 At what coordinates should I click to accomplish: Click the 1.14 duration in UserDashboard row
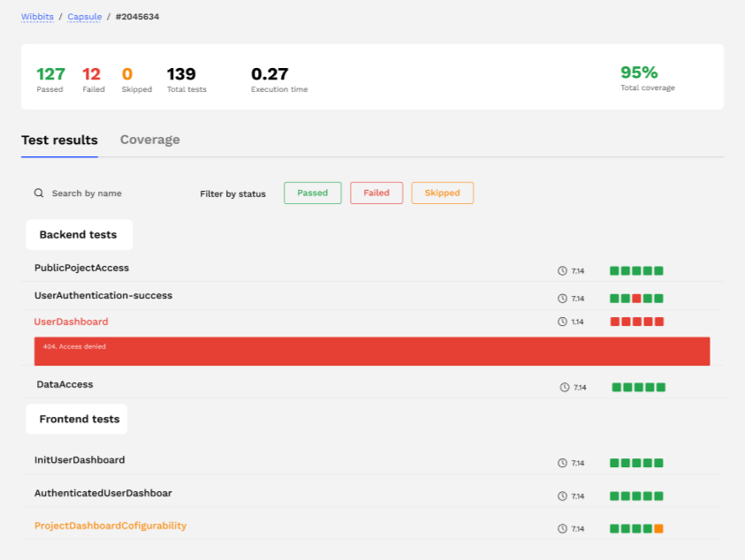pyautogui.click(x=577, y=322)
